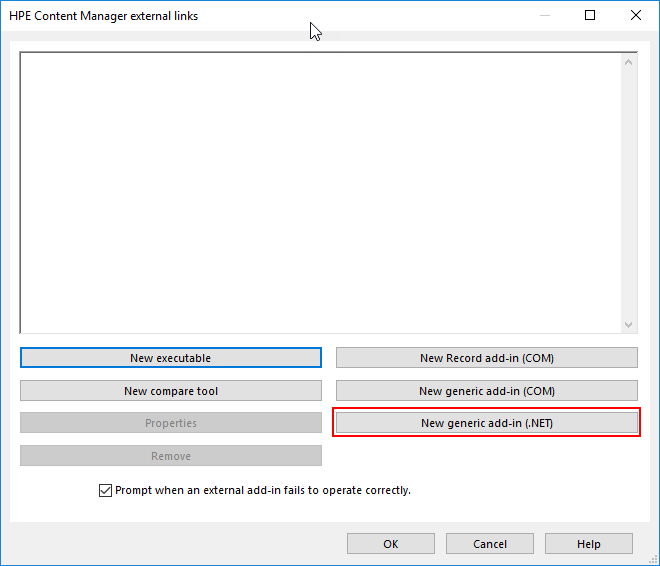Choose New Record add-in (COM)
660x566 pixels.
click(487, 358)
